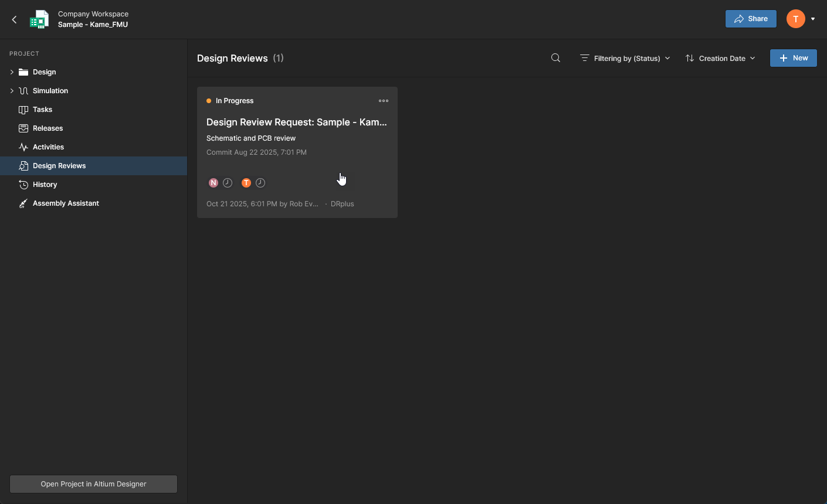The width and height of the screenshot is (827, 504).
Task: Create a New design review
Action: (793, 58)
